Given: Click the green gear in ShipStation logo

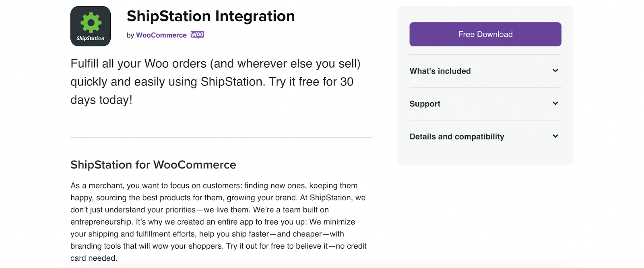Looking at the screenshot, I should (91, 23).
